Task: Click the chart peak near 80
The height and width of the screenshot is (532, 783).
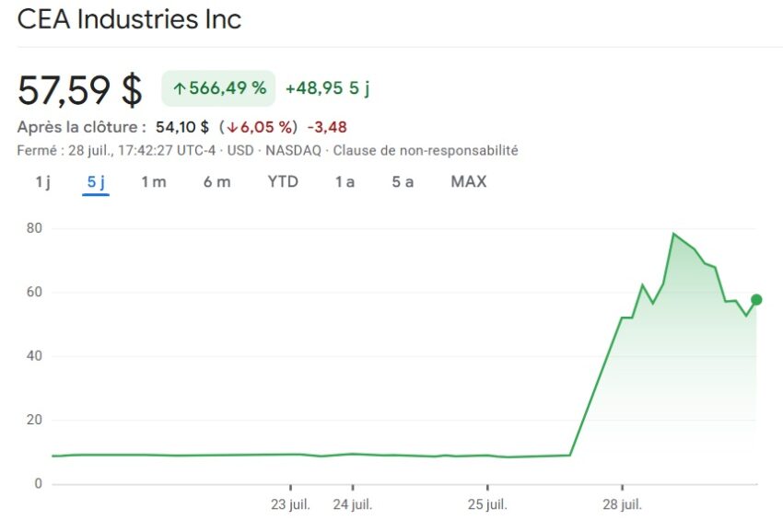Action: point(673,234)
